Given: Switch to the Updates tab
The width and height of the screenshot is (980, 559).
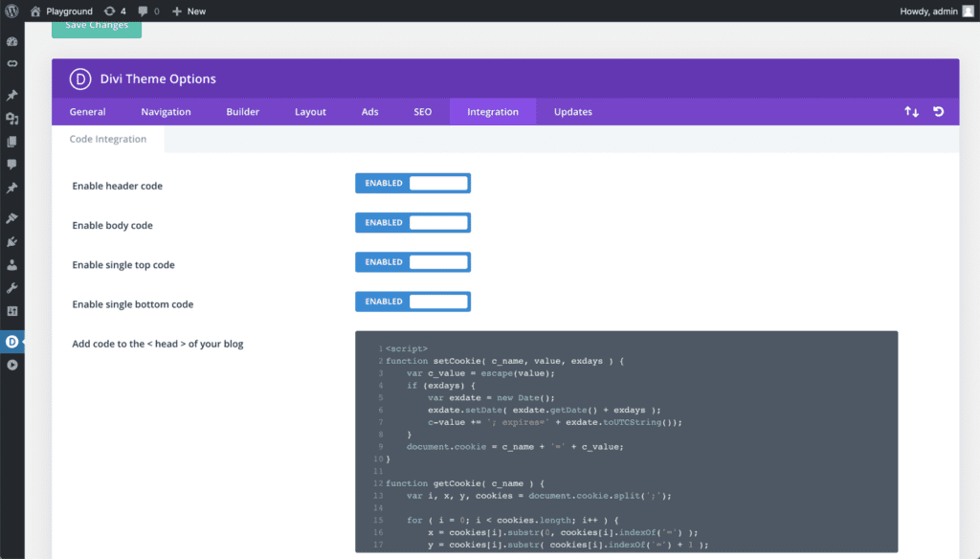Looking at the screenshot, I should tap(572, 112).
